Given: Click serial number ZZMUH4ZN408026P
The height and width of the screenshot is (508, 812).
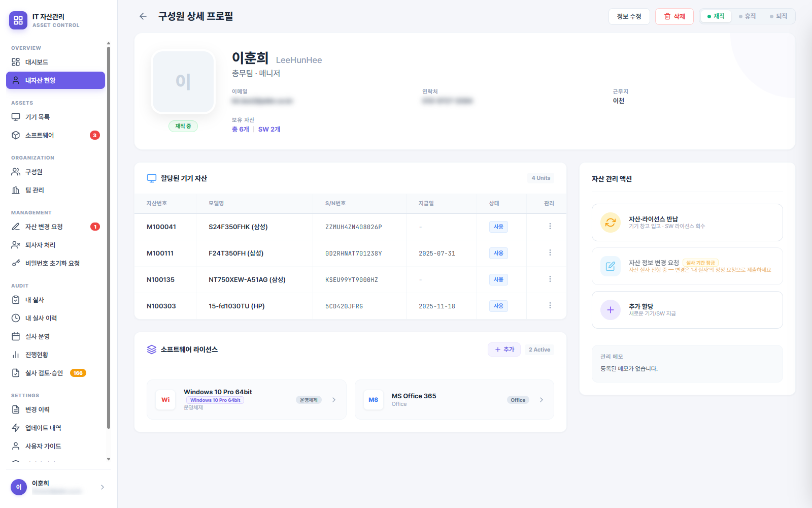Looking at the screenshot, I should click(x=354, y=227).
